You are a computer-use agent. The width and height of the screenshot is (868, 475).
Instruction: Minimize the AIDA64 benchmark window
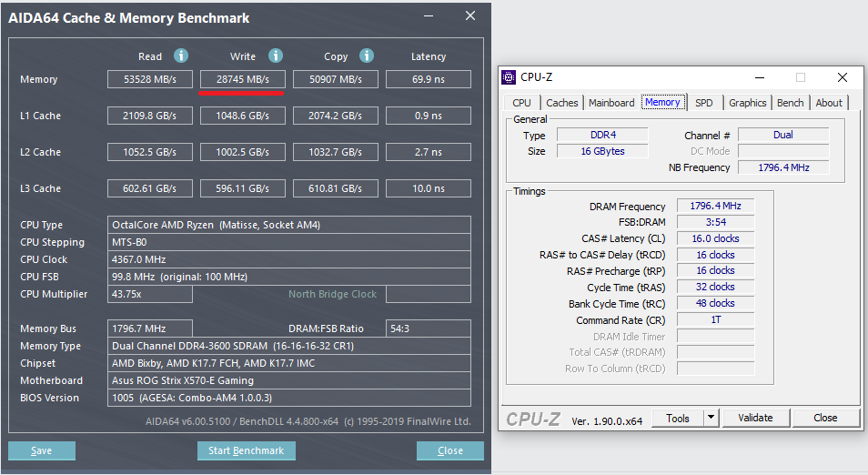click(429, 16)
